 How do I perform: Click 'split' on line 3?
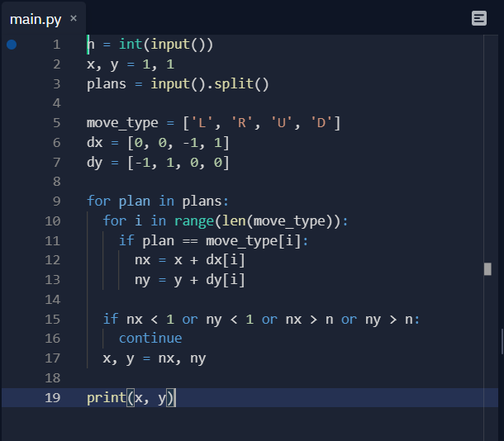point(234,84)
